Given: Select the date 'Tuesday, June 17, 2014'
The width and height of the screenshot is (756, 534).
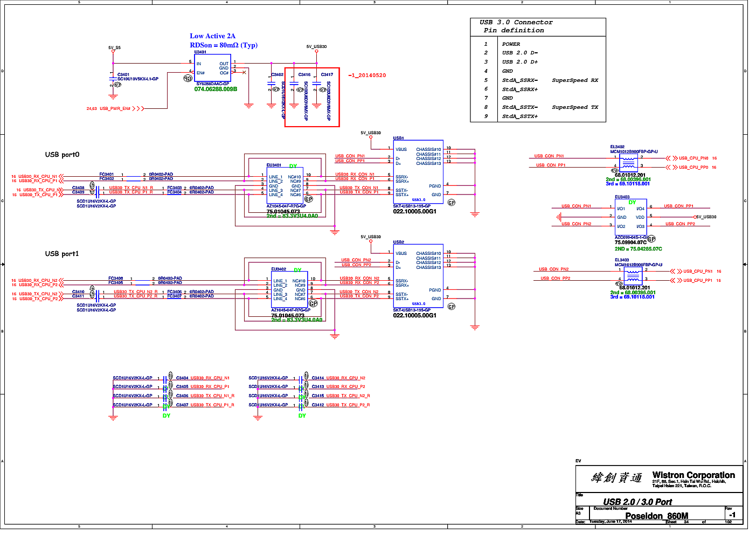Looking at the screenshot, I should tap(611, 522).
